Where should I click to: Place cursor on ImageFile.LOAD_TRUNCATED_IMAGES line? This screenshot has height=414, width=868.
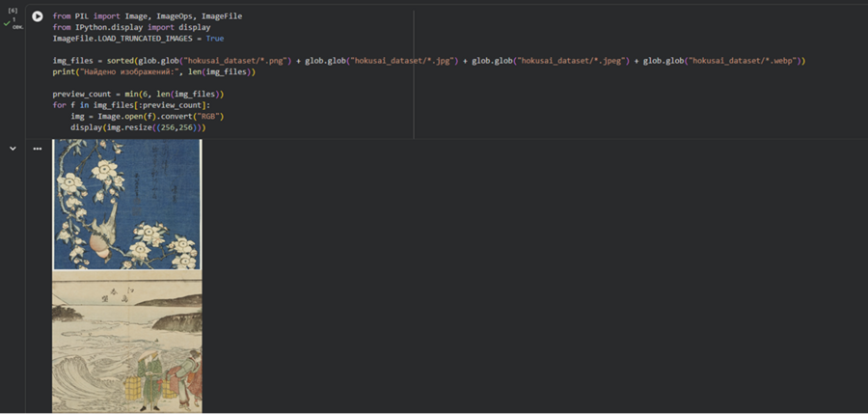tap(138, 39)
